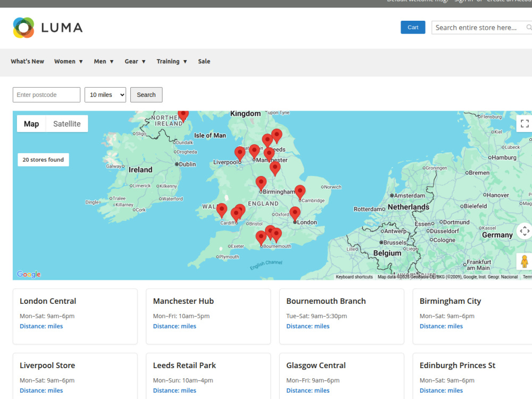Expand the Gear menu

[x=135, y=61]
